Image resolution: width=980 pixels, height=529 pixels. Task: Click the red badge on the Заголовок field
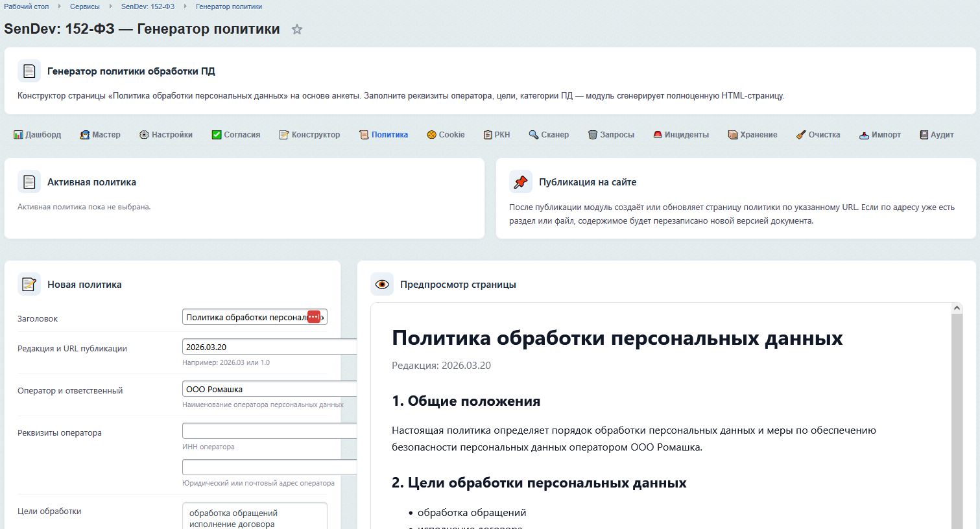point(314,316)
